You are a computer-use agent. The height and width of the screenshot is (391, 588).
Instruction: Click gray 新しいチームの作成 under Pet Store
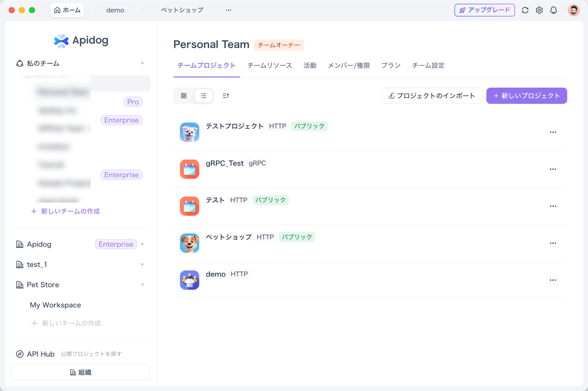(x=66, y=323)
